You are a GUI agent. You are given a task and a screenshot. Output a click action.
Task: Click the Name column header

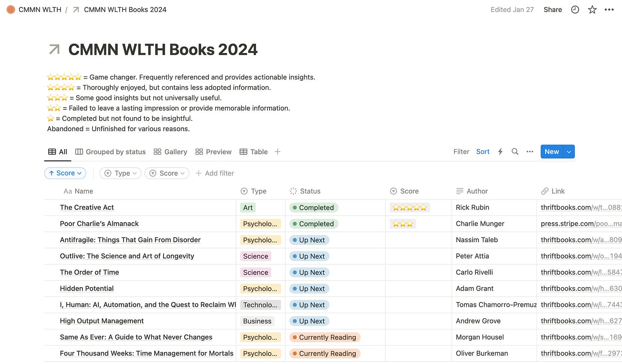[x=78, y=191]
